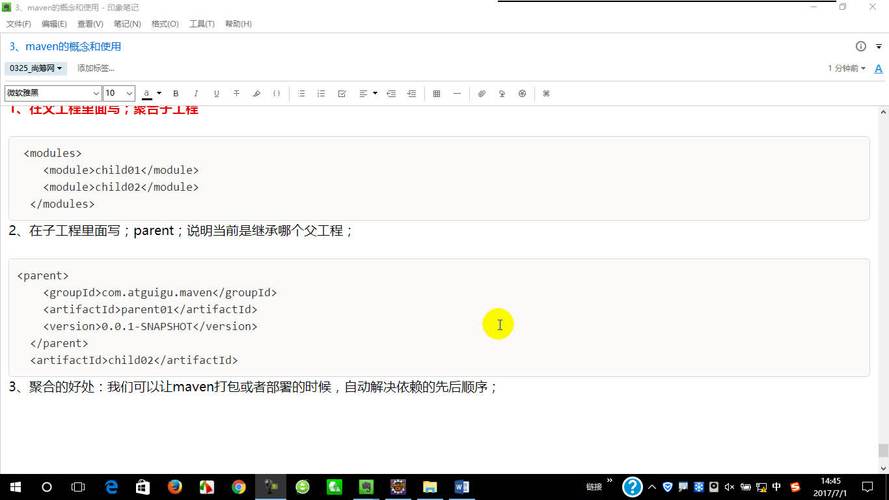Launch Firefox from the taskbar

tap(175, 487)
